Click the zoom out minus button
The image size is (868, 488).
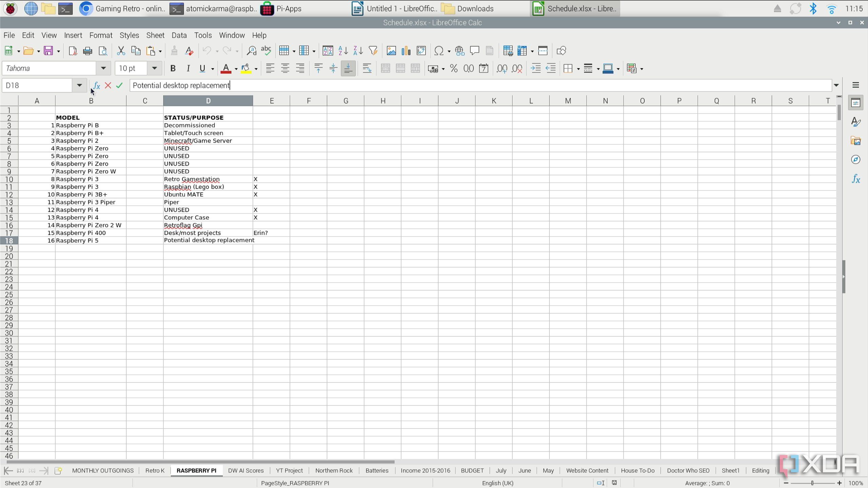[786, 483]
